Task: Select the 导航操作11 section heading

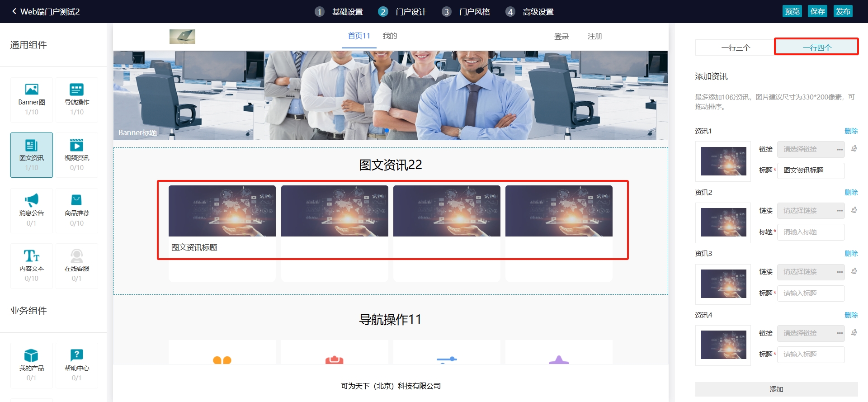Action: [391, 320]
